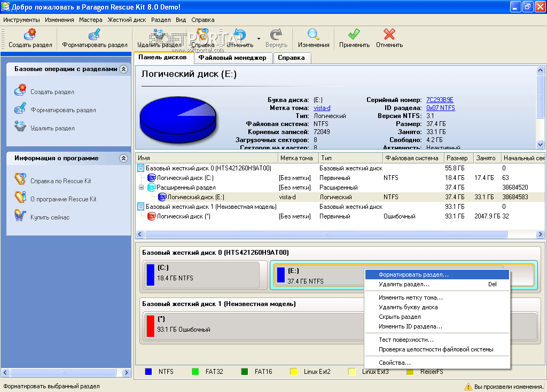Click the Создать раздел toolbar icon
This screenshot has width=547, height=392.
click(x=30, y=35)
